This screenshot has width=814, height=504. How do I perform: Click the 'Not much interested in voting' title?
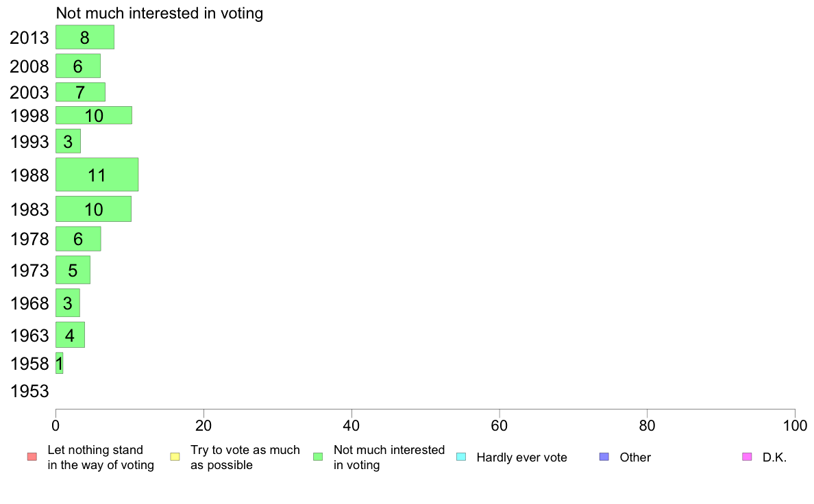tap(160, 13)
